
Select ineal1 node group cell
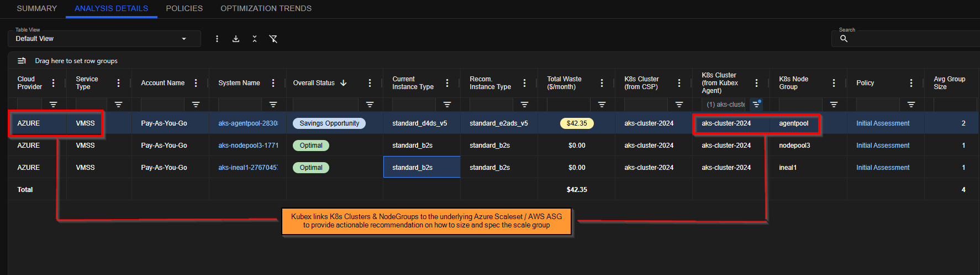click(808, 168)
